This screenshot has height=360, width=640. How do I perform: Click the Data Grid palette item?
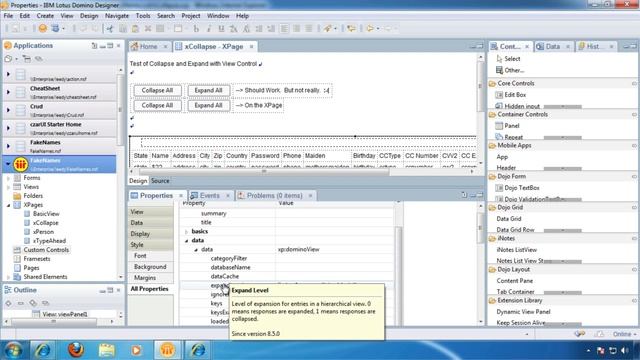(509, 219)
